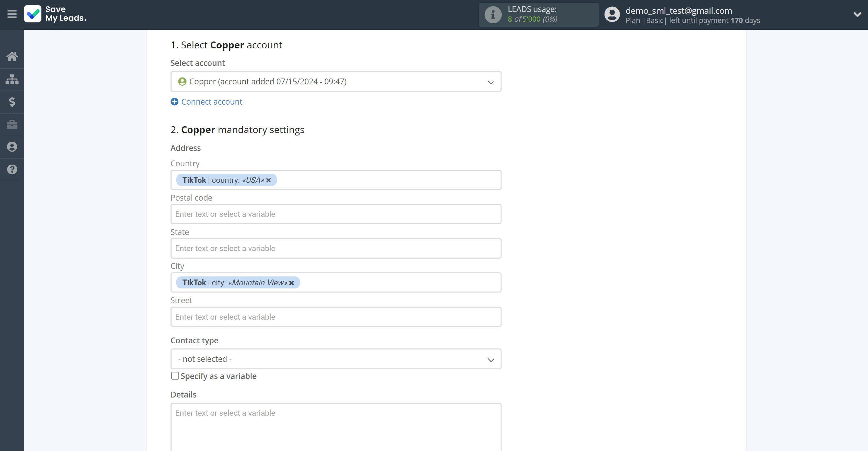The width and height of the screenshot is (868, 451).
Task: Click the Select Copper account heading
Action: click(x=226, y=45)
